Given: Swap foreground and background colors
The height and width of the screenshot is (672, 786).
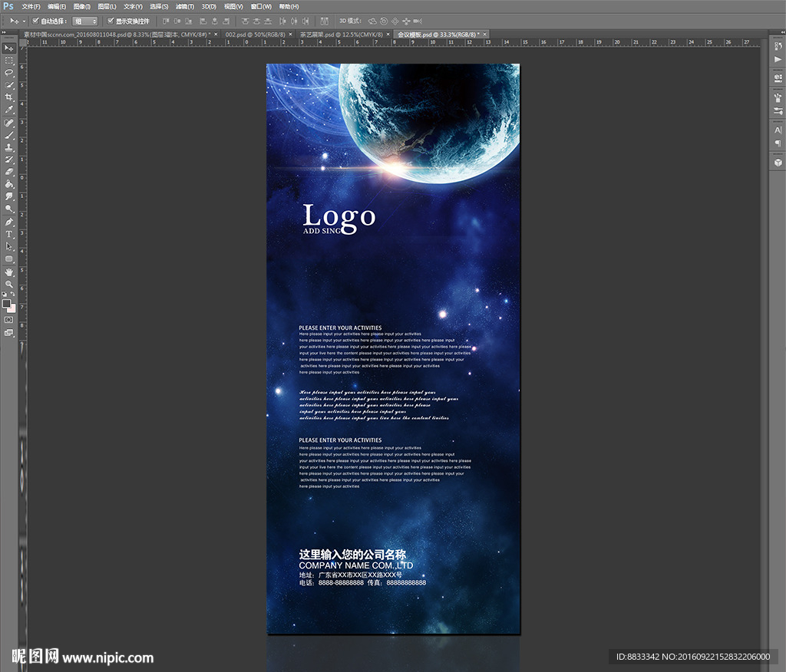Looking at the screenshot, I should click(13, 294).
